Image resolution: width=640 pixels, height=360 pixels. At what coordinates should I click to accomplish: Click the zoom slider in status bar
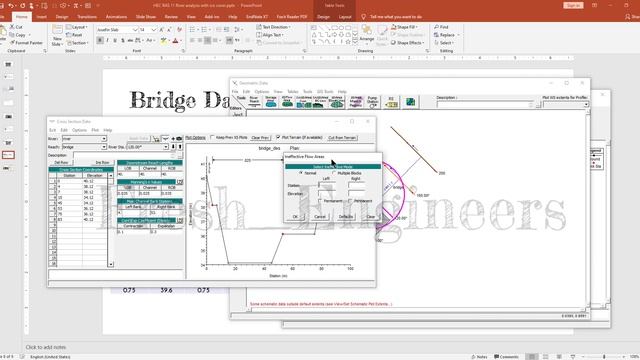pyautogui.click(x=604, y=357)
